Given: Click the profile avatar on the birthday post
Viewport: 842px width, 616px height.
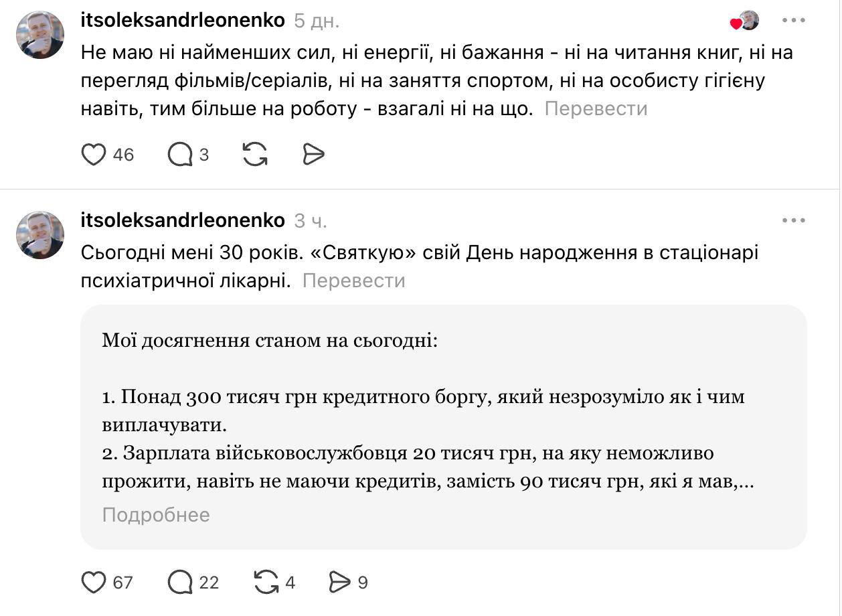Looking at the screenshot, I should click(x=40, y=235).
